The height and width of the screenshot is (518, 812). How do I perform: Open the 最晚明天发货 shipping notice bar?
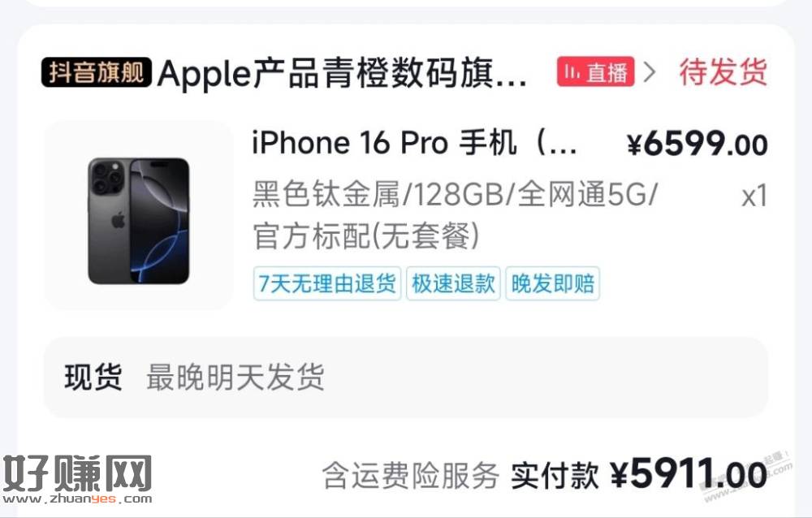(406, 377)
